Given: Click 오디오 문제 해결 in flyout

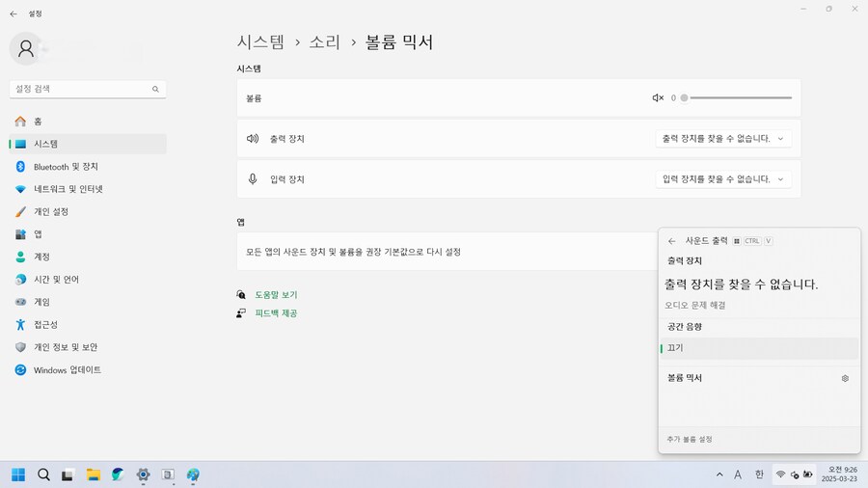Looking at the screenshot, I should coord(694,305).
